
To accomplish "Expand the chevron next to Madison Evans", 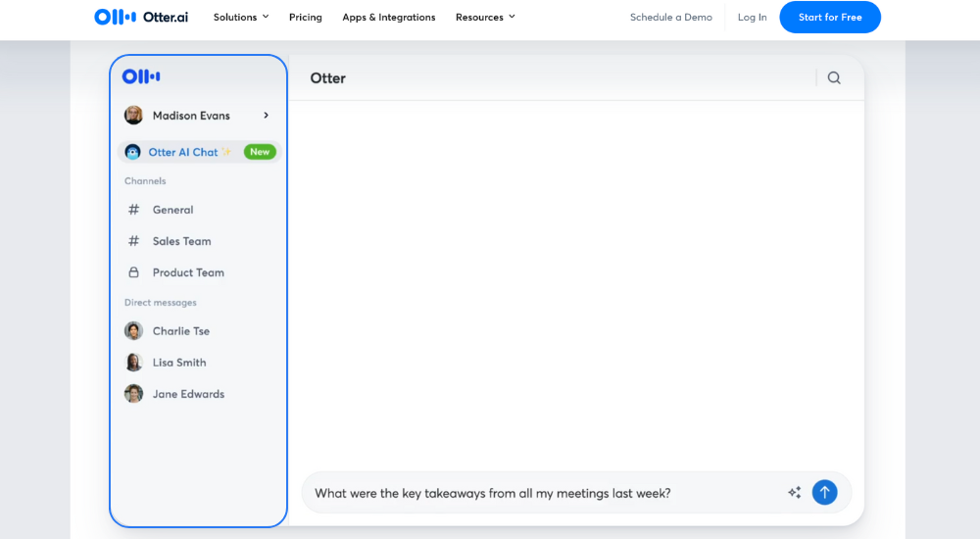I will (266, 115).
